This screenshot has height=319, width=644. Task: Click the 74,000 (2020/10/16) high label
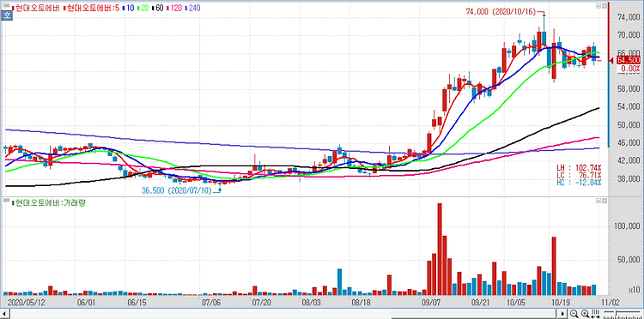(501, 12)
